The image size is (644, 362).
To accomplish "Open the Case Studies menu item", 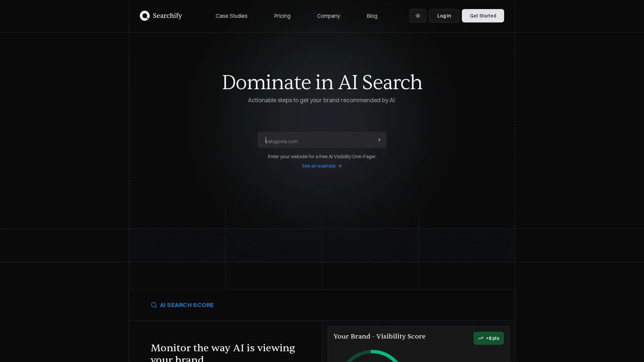I will (231, 16).
